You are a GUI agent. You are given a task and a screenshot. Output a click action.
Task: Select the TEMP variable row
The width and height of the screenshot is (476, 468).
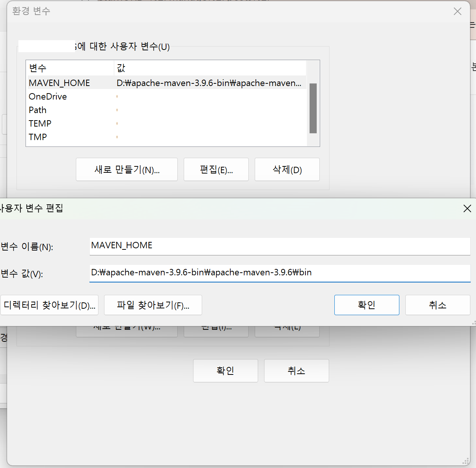(167, 124)
